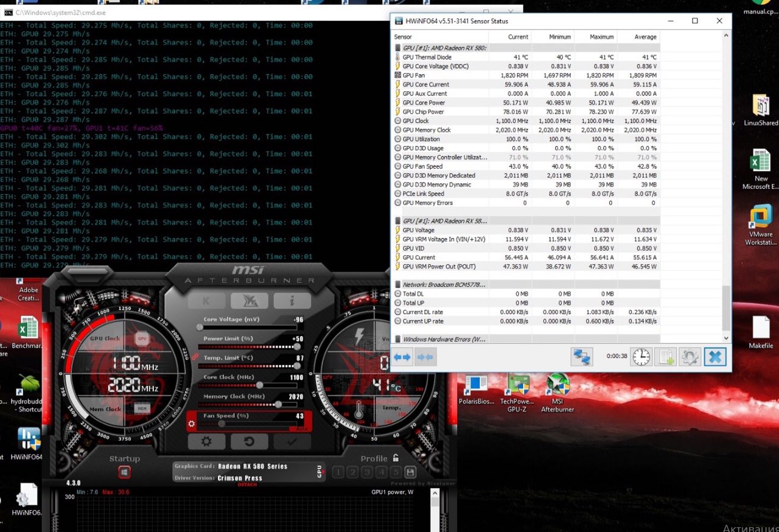Image resolution: width=779 pixels, height=532 pixels.
Task: Click the Maximum column header in HWiNFO
Action: coord(595,37)
